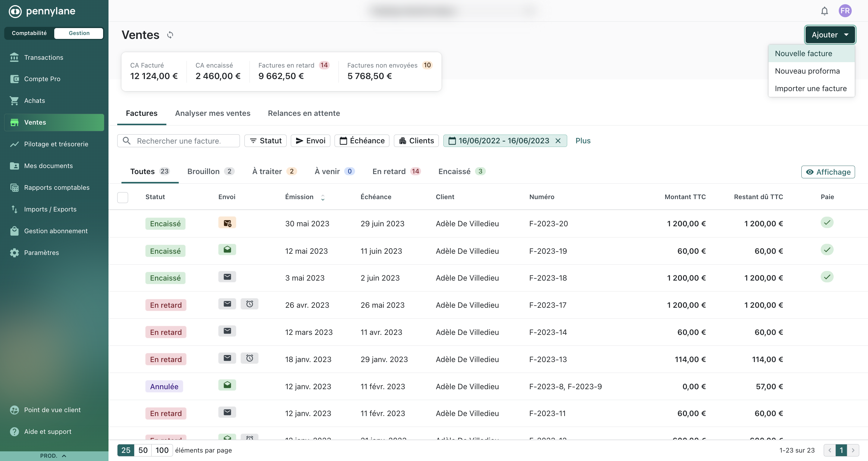Focus Rechercher une facture search field
Viewport: 868px width, 461px height.
[x=179, y=141]
